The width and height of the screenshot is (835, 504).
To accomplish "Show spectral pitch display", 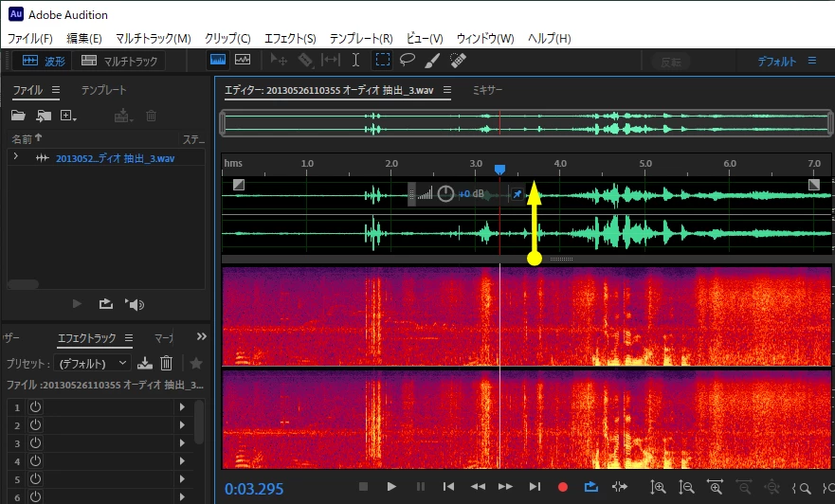I will point(243,60).
